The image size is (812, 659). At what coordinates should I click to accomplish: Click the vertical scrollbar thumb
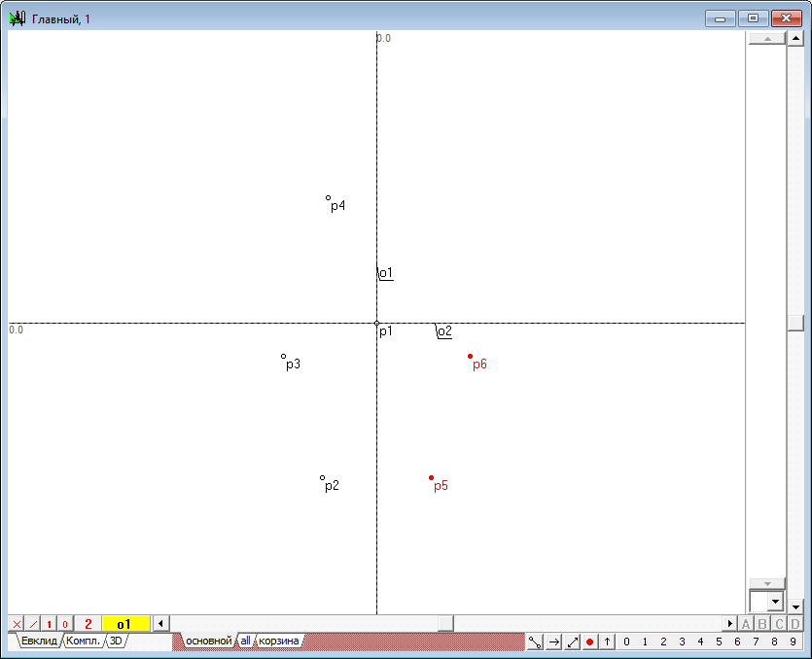tap(795, 323)
